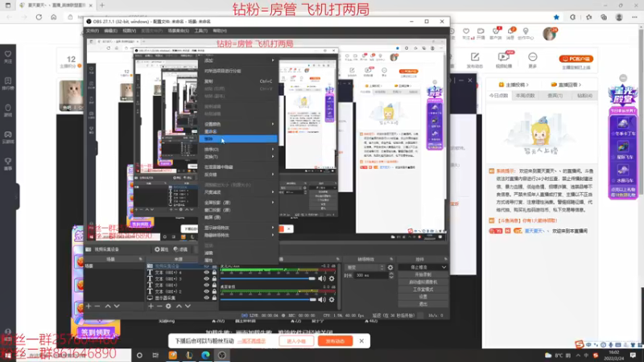Move selected source up in Sources list
644x362 pixels.
(x=179, y=306)
